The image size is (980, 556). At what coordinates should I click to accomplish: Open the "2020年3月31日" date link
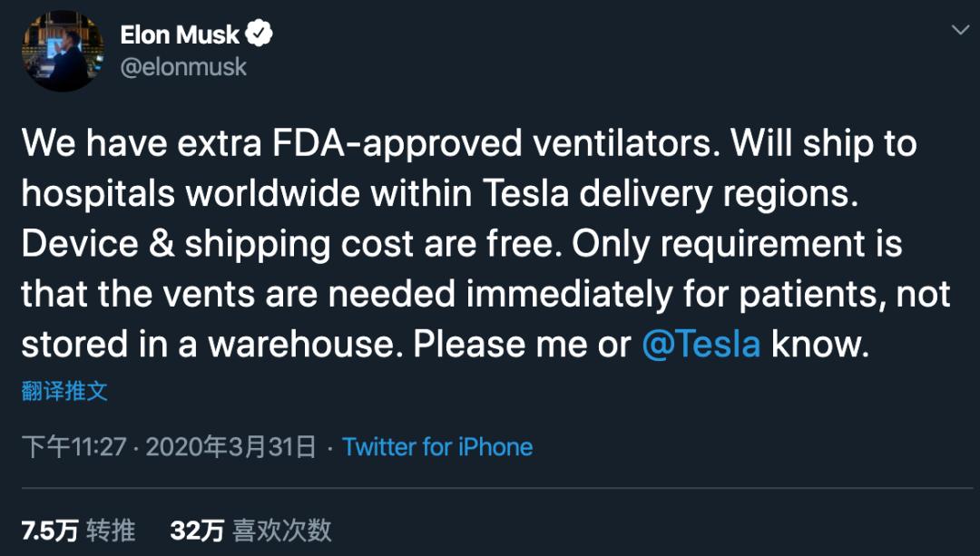233,446
